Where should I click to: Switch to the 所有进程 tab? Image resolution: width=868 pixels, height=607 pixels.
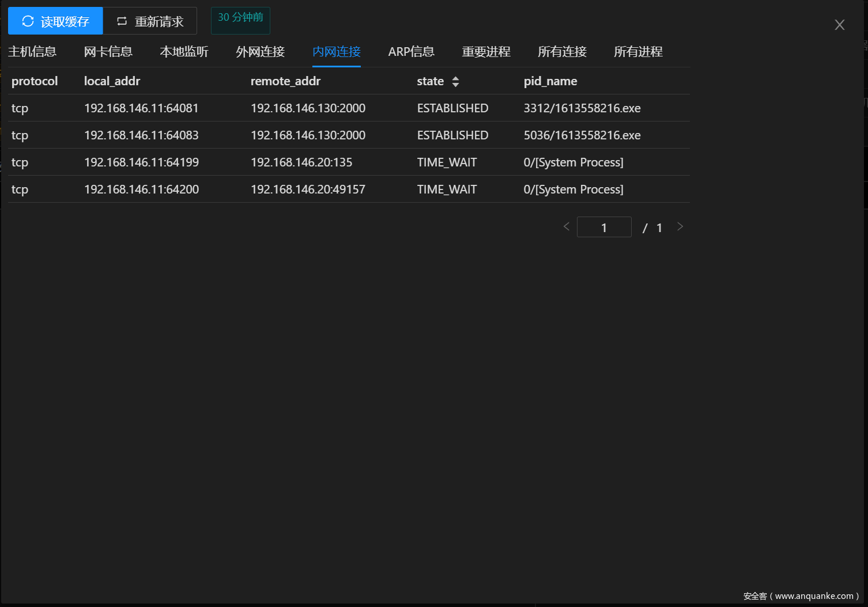tap(638, 52)
